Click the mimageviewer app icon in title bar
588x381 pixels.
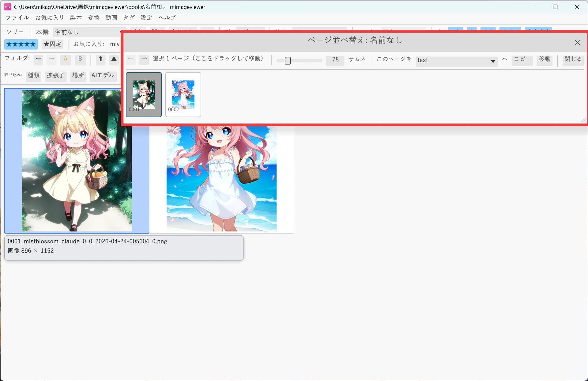pyautogui.click(x=8, y=7)
